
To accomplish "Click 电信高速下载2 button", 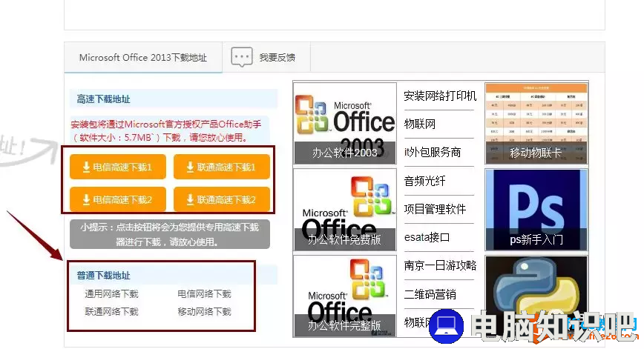I will point(118,200).
